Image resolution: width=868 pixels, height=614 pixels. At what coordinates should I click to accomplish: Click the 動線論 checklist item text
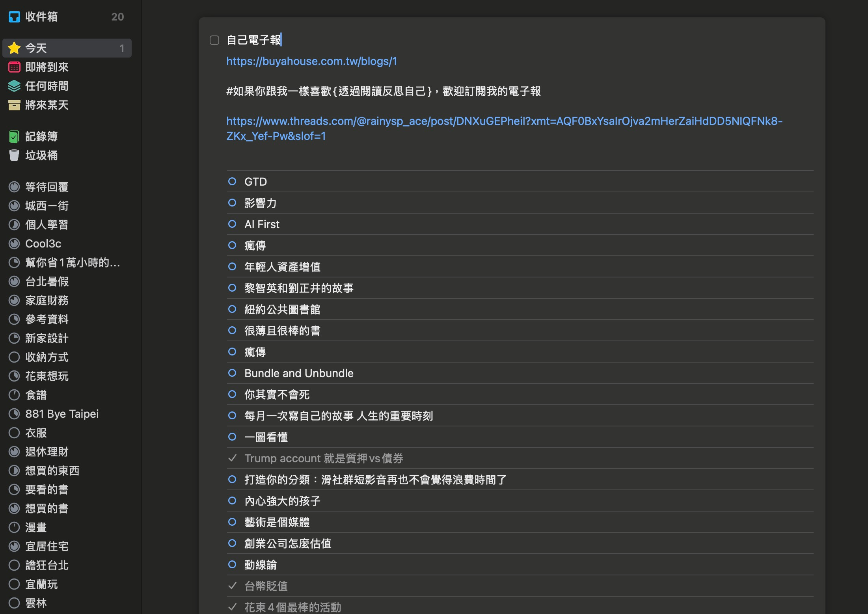[x=260, y=565]
